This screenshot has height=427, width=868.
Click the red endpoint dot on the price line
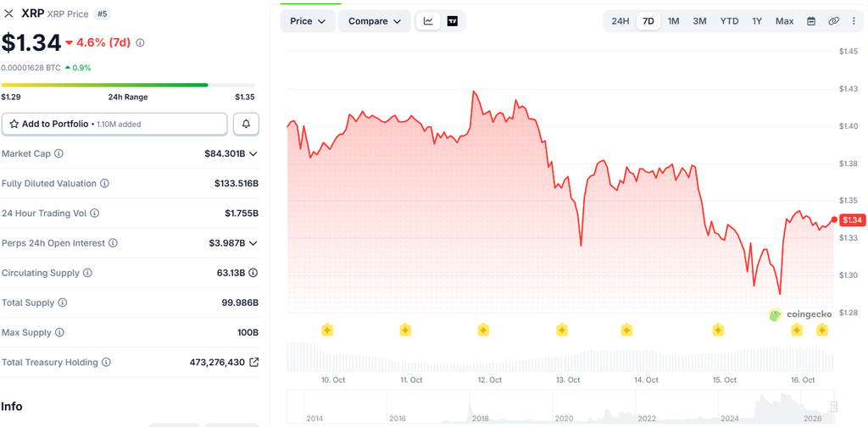pos(835,219)
